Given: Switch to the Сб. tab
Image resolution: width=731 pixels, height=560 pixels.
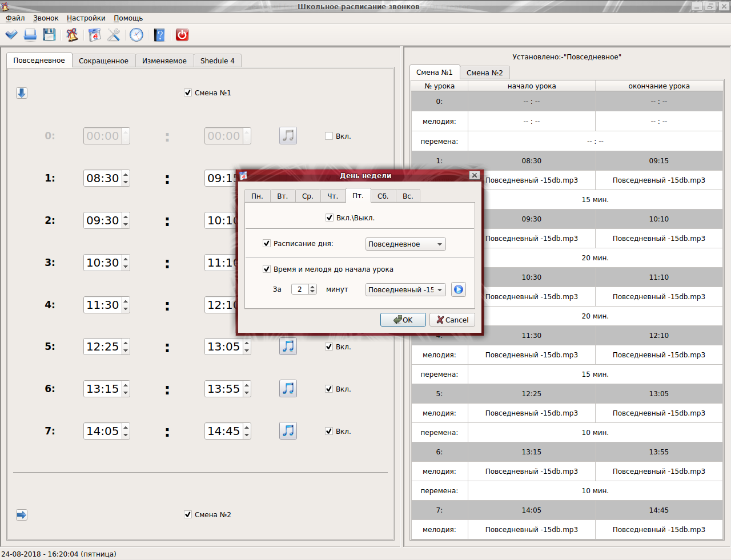Looking at the screenshot, I should coord(383,196).
